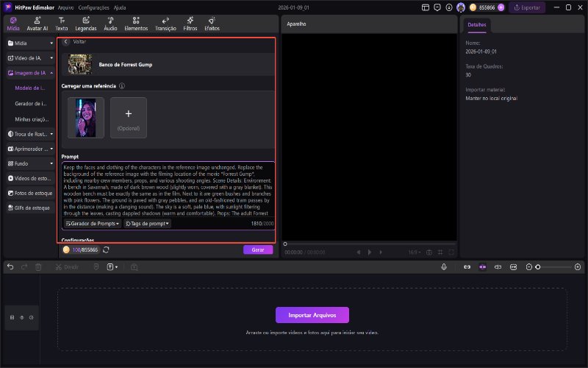Open the Legendas panel
The width and height of the screenshot is (588, 368).
pos(85,24)
